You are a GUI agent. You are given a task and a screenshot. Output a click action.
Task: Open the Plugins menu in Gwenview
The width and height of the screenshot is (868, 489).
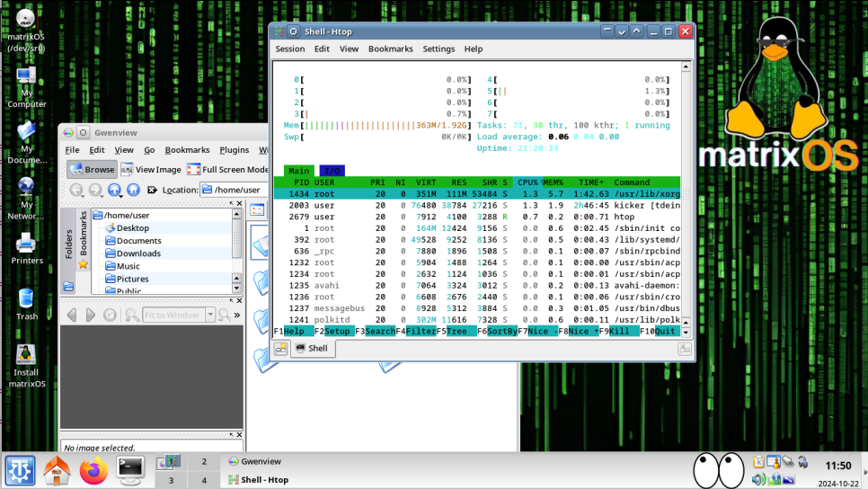pos(235,150)
